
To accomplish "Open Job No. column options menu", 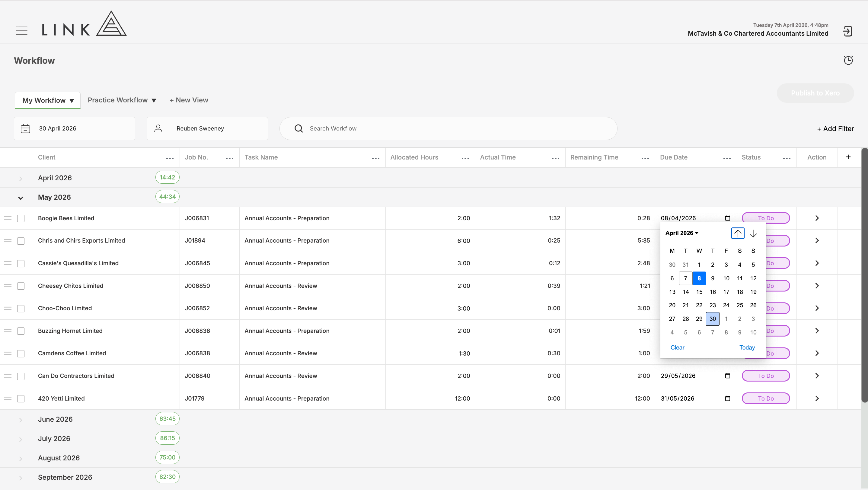I will [230, 158].
